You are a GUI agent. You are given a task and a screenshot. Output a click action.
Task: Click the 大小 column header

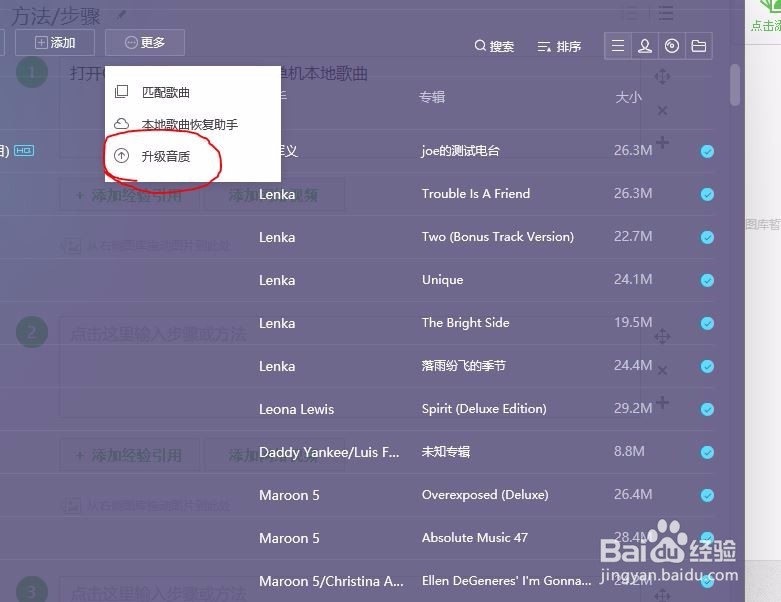(x=628, y=97)
